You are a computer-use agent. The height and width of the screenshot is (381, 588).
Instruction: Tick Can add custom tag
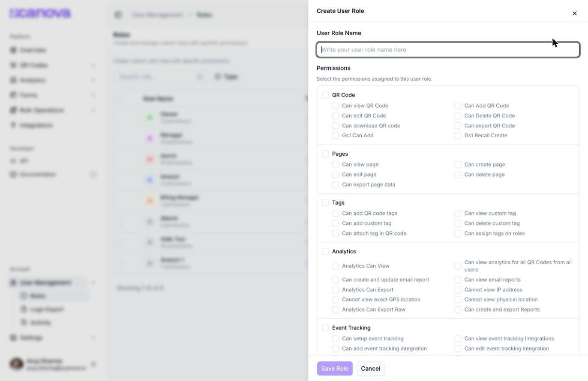335,224
